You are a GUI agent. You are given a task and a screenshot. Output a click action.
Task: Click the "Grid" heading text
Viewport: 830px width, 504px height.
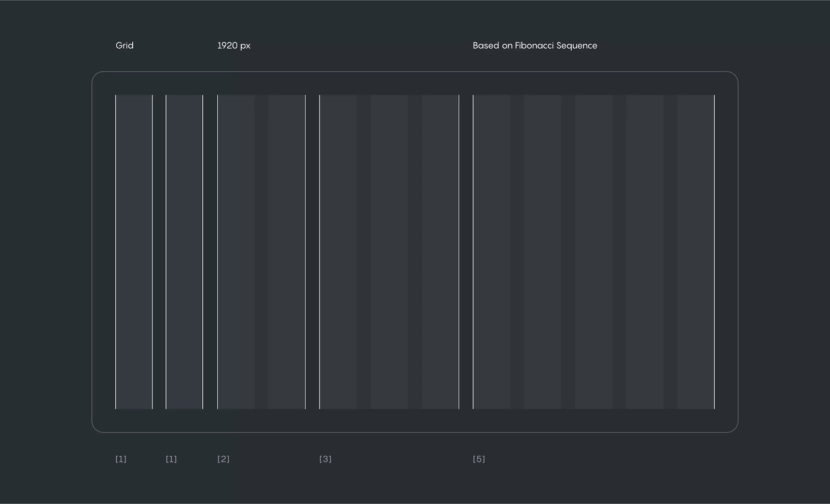point(125,46)
